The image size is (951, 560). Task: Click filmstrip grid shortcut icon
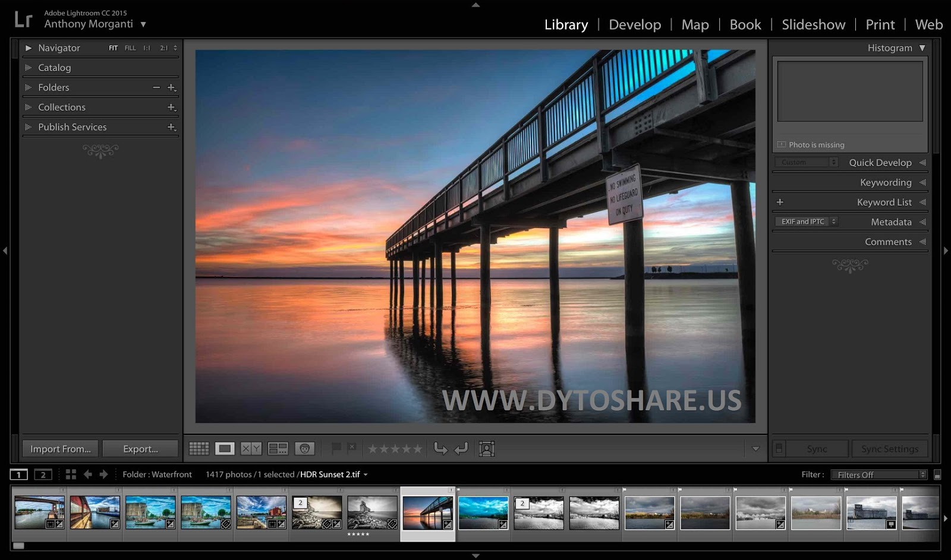pyautogui.click(x=71, y=474)
